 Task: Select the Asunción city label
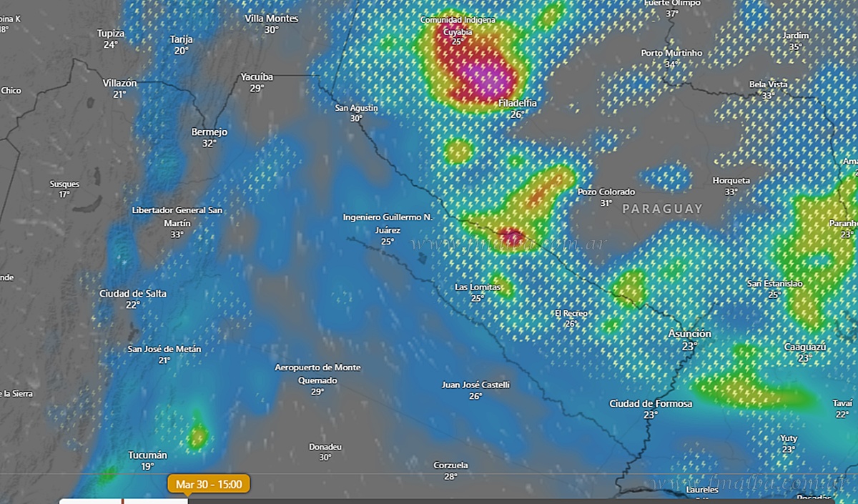tap(689, 335)
